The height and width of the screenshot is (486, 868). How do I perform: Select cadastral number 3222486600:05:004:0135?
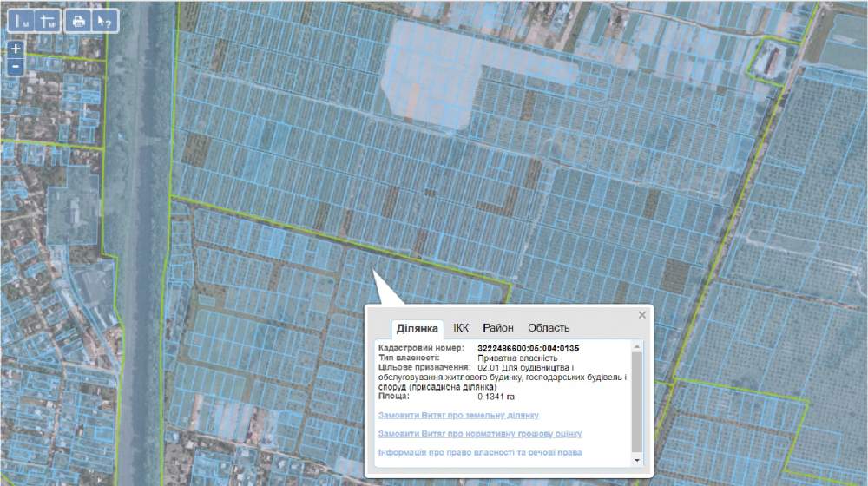click(528, 349)
